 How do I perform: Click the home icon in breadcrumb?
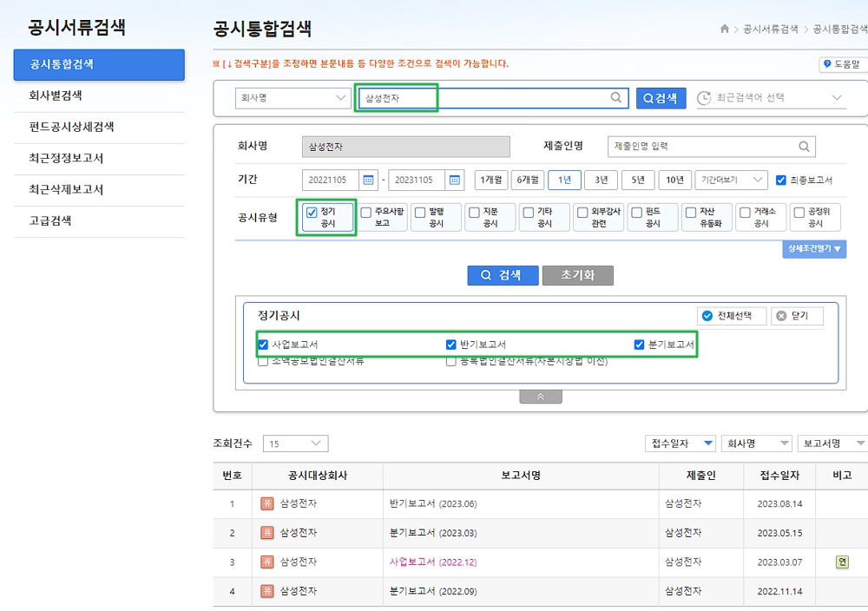click(724, 29)
